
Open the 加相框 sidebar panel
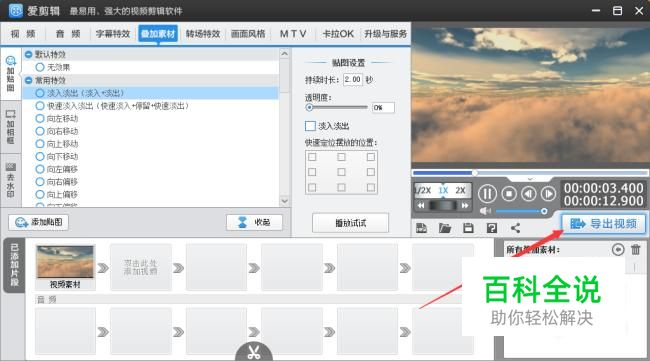pos(11,127)
